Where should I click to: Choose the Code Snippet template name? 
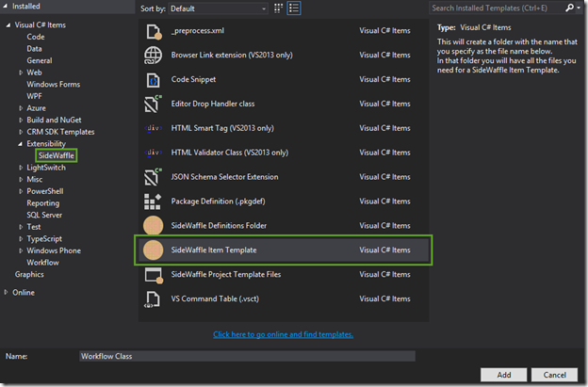click(x=193, y=79)
